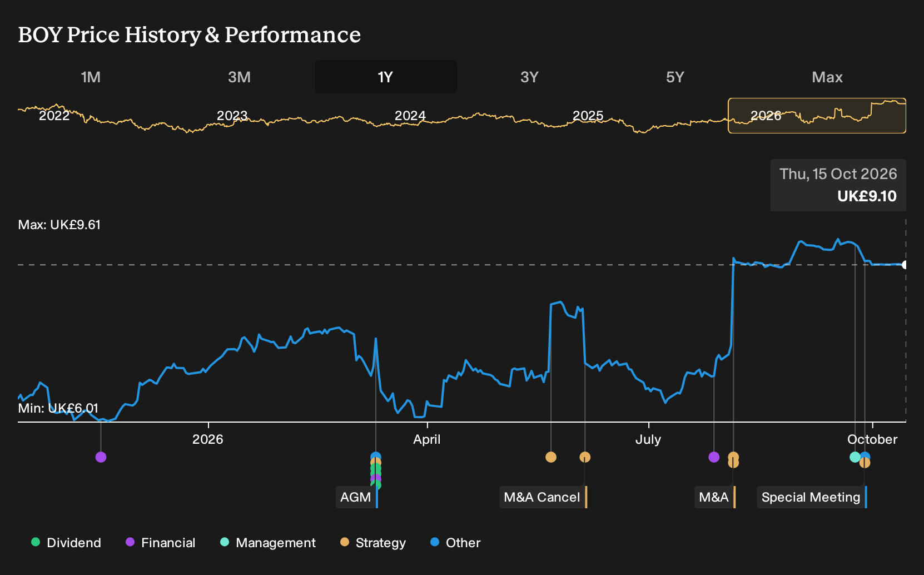Click the highlighted 2026 range selector box
Viewport: 924px width, 575px height.
click(817, 116)
